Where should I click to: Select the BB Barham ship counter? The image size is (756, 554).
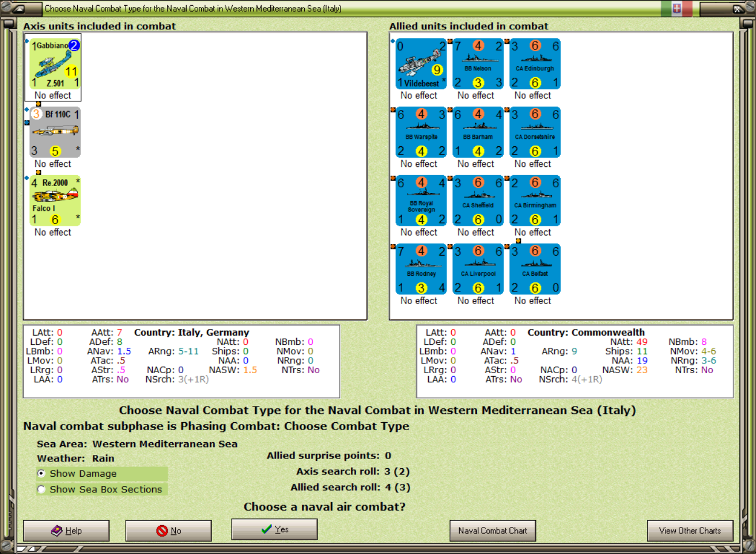[478, 132]
